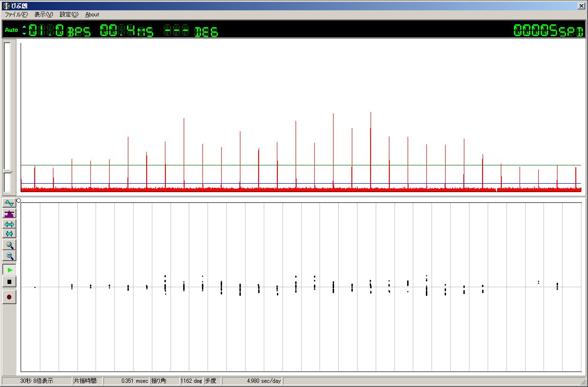Viewport: 588px width, 387px height.
Task: Select the purple peak threshold tool
Action: coord(9,214)
